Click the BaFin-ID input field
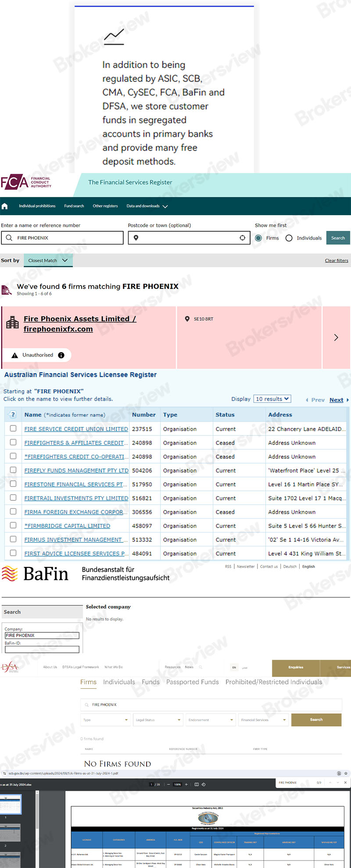 point(42,649)
